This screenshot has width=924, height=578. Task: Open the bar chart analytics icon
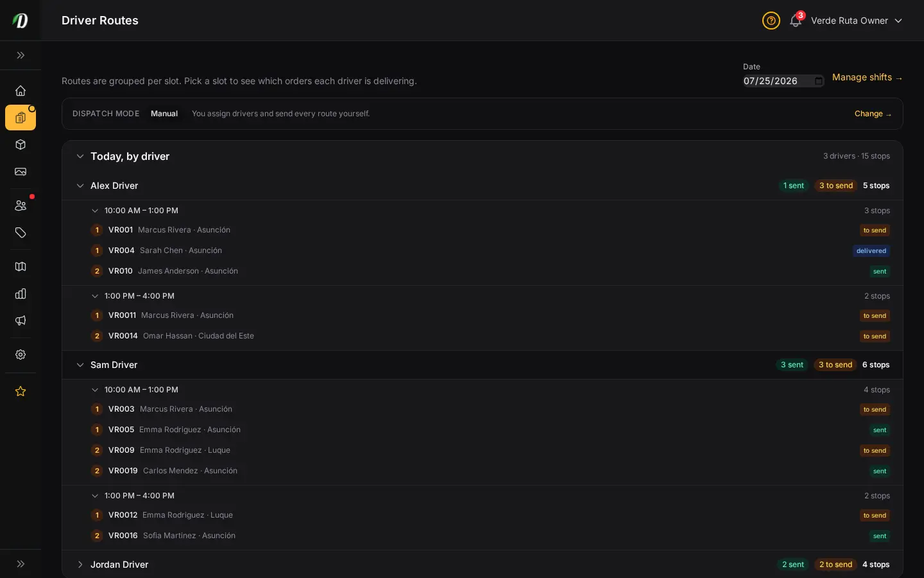(21, 293)
